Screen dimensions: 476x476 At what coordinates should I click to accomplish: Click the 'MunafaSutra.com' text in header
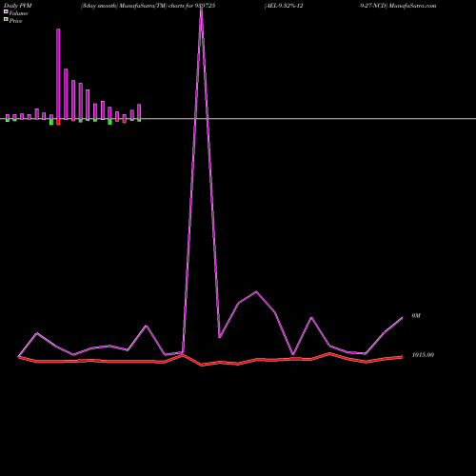click(x=412, y=6)
